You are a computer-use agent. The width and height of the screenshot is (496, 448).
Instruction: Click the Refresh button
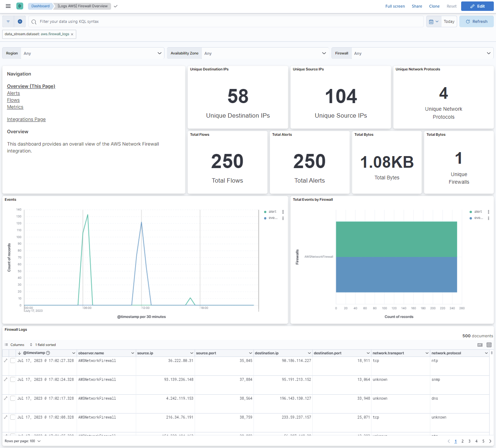click(x=476, y=21)
